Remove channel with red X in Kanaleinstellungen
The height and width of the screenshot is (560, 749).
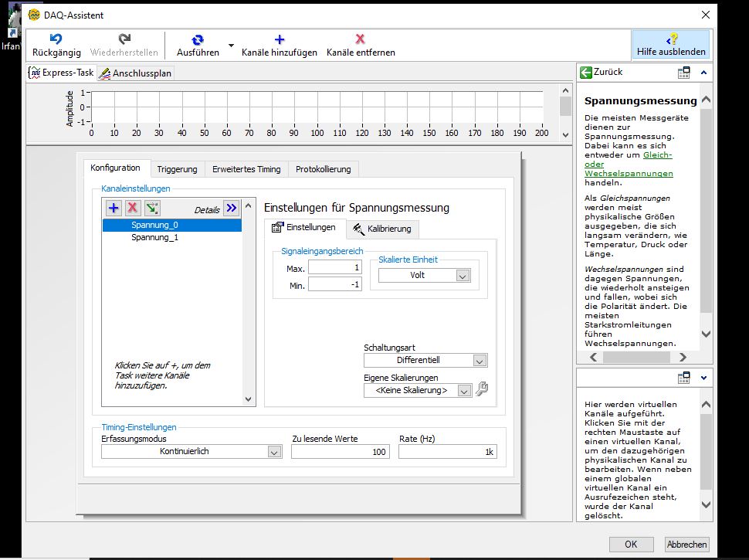pos(133,208)
